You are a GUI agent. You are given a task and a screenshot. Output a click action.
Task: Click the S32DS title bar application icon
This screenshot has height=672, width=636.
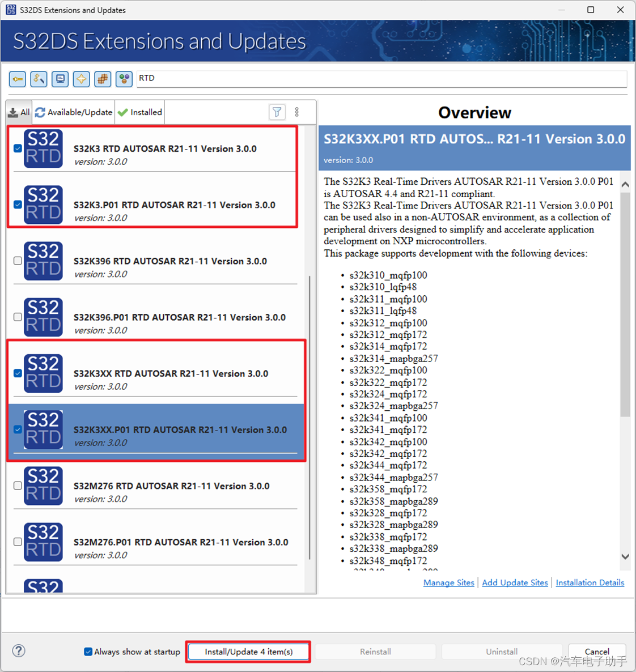click(x=11, y=10)
